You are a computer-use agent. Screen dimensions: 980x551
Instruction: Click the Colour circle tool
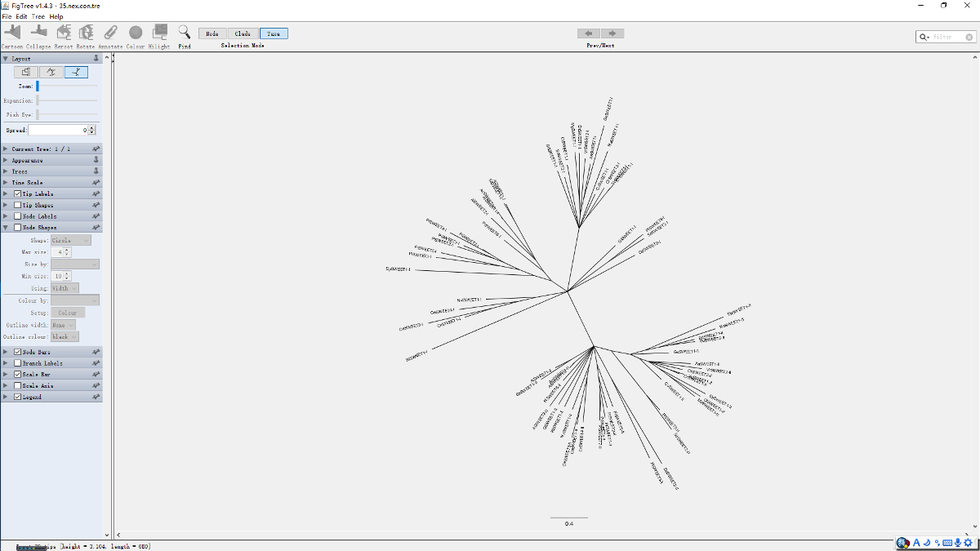[x=136, y=32]
